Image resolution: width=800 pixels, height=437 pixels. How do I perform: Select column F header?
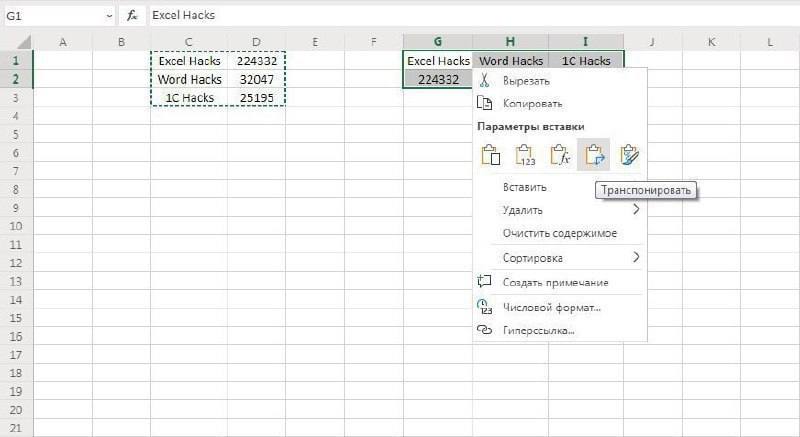[x=373, y=42]
